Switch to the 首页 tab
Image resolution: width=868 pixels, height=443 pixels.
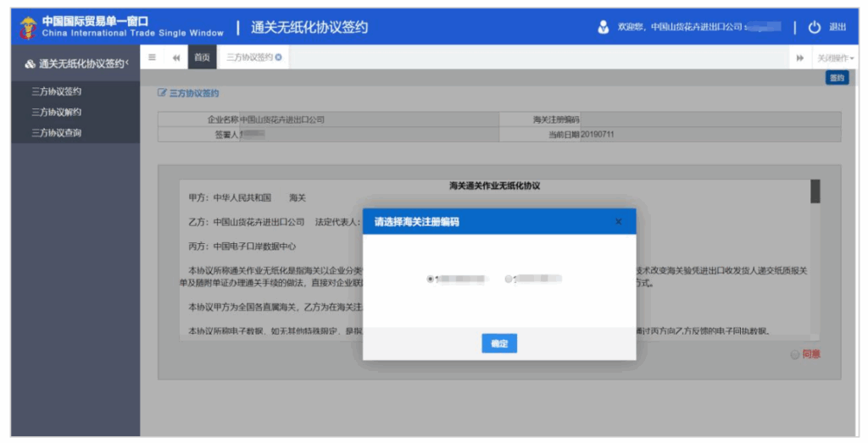tap(202, 58)
